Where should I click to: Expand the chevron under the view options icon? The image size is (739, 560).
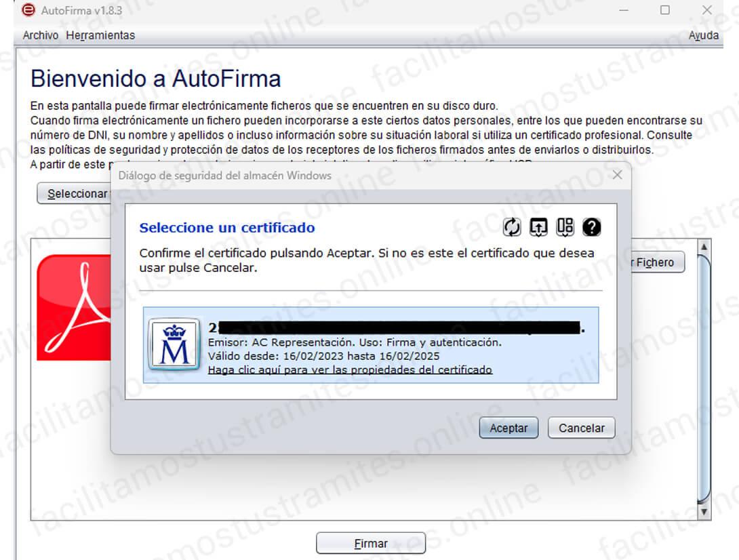coord(565,235)
